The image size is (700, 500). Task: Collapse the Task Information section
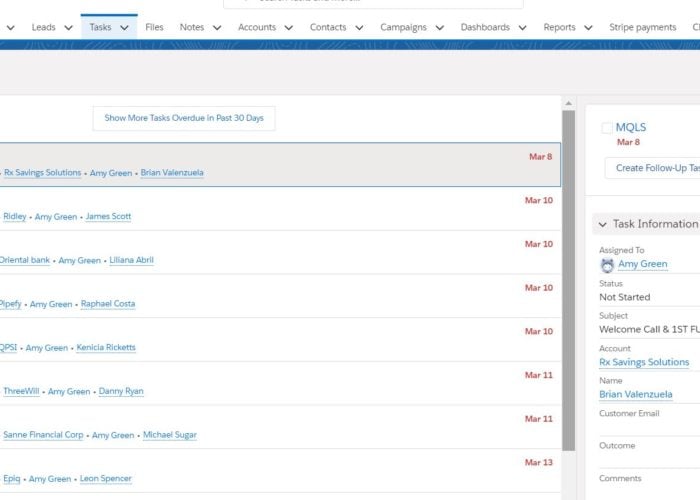603,225
